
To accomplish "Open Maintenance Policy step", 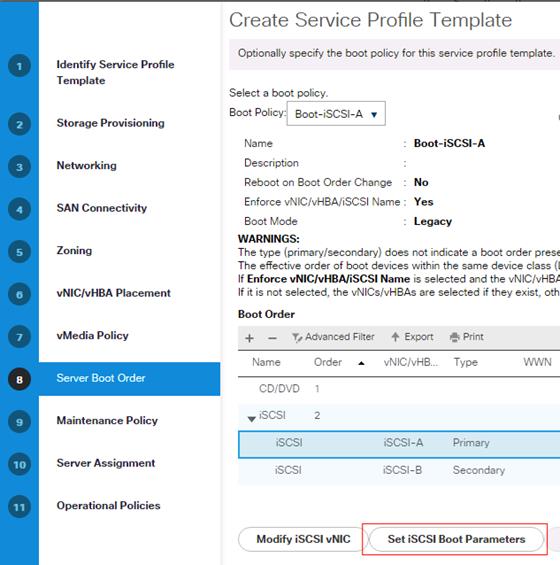I will coord(107,421).
